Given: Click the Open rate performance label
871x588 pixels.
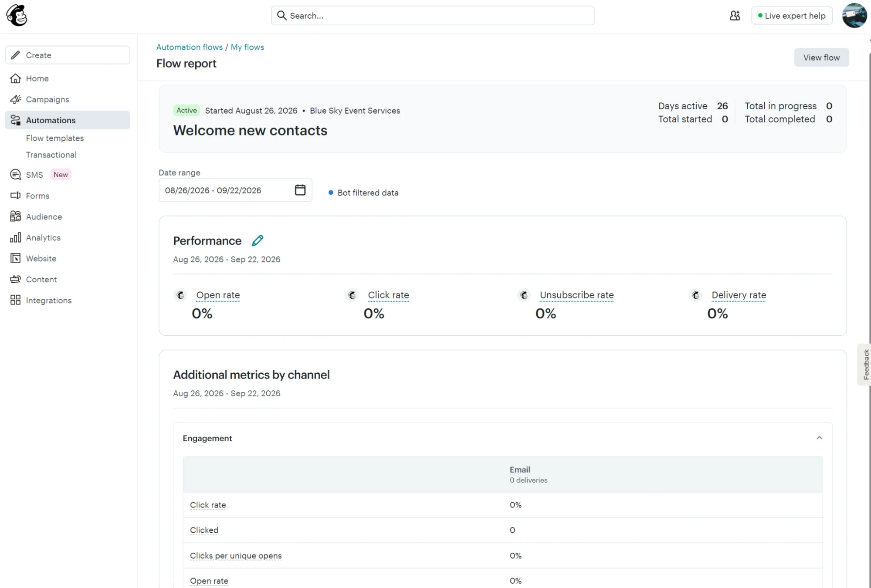Looking at the screenshot, I should coord(218,295).
